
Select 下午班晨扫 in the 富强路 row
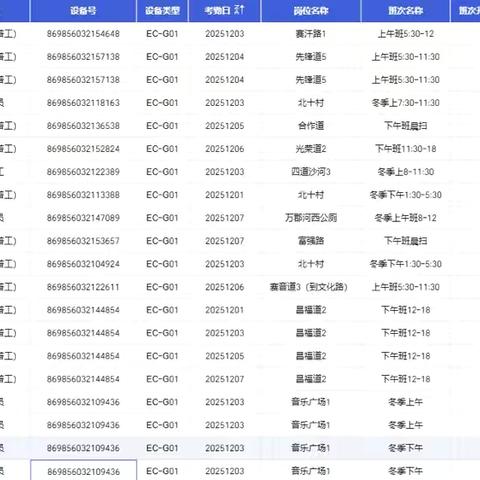[405, 241]
